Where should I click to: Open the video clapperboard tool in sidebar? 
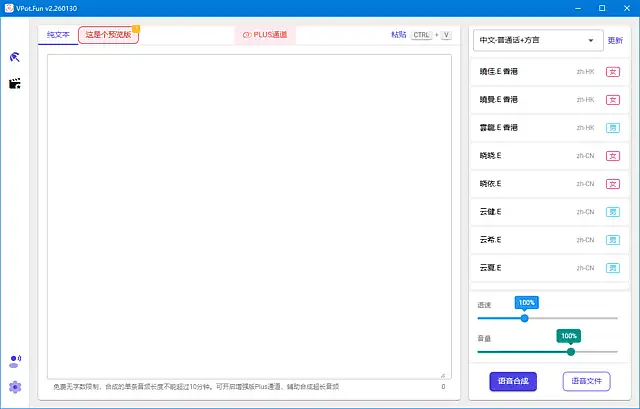pyautogui.click(x=15, y=84)
